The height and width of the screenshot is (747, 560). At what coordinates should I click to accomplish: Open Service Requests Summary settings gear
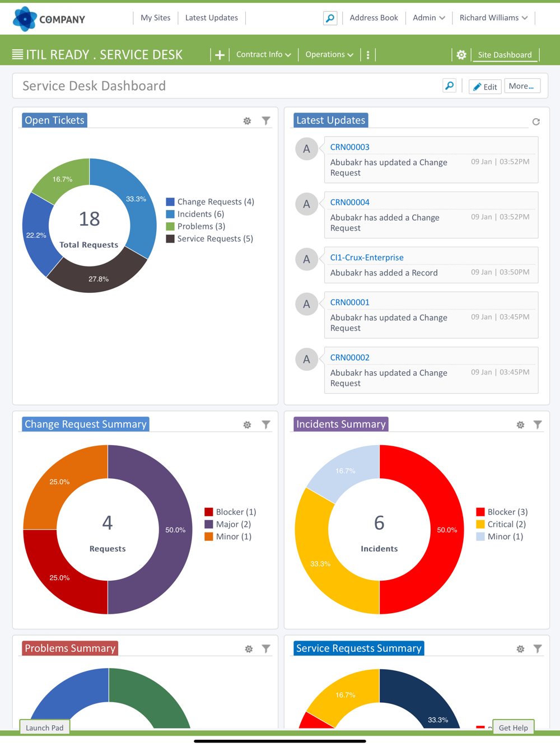520,649
